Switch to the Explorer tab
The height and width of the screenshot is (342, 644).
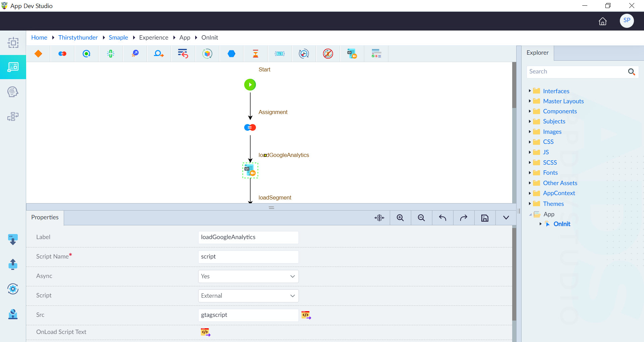[538, 53]
